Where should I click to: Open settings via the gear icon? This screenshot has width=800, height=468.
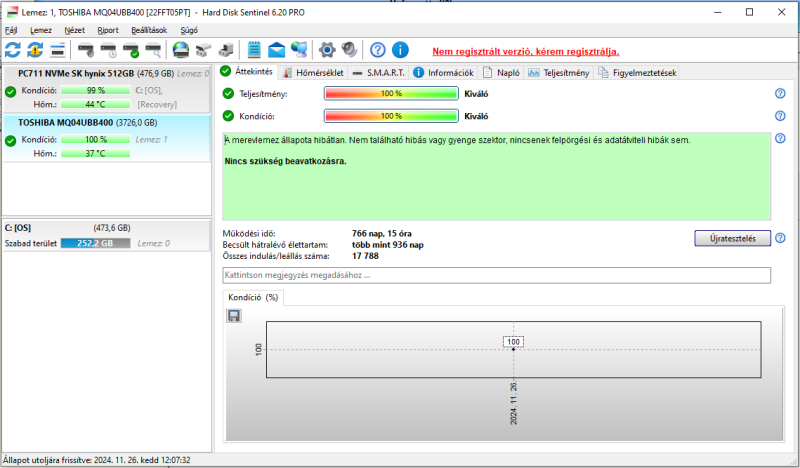pos(327,50)
